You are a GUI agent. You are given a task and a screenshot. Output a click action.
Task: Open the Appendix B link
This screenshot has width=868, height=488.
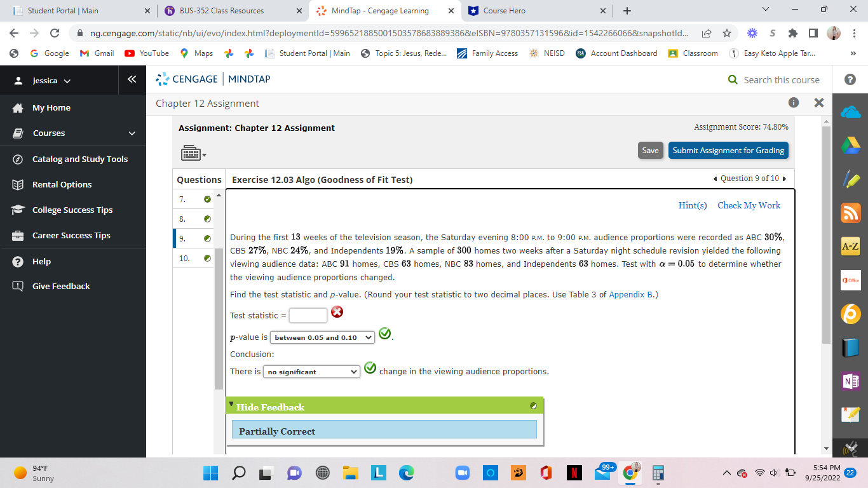point(630,295)
